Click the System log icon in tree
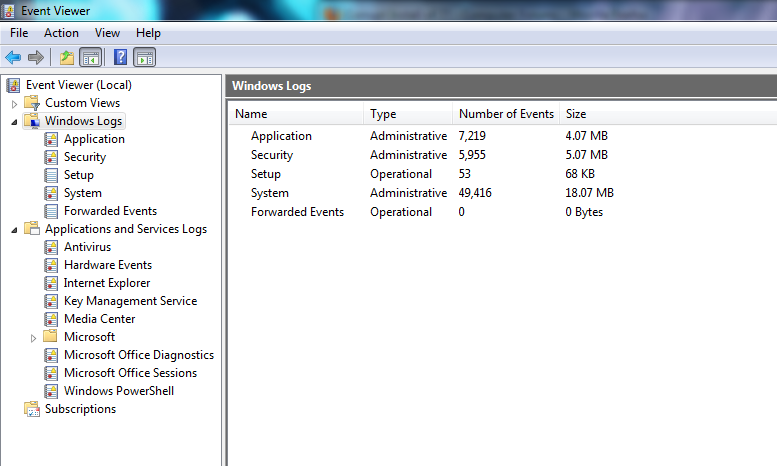777x466 pixels. (51, 193)
